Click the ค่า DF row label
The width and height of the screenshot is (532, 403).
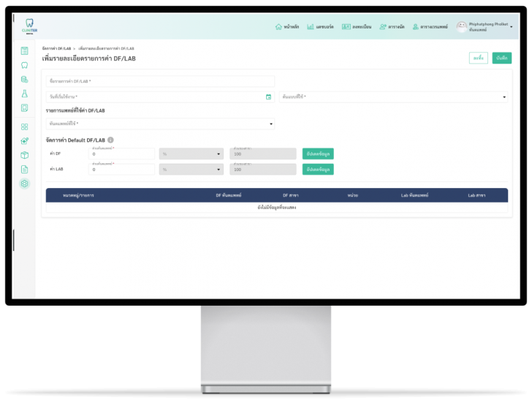coord(56,154)
